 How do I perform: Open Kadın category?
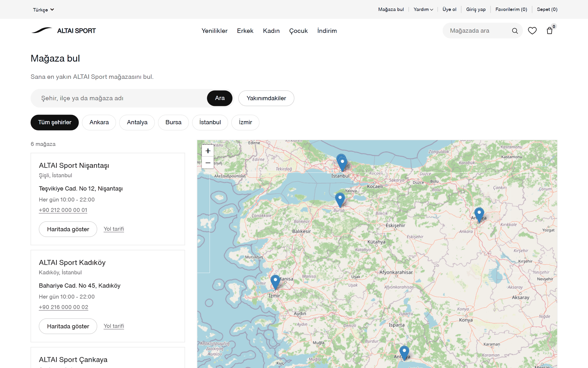tap(271, 31)
